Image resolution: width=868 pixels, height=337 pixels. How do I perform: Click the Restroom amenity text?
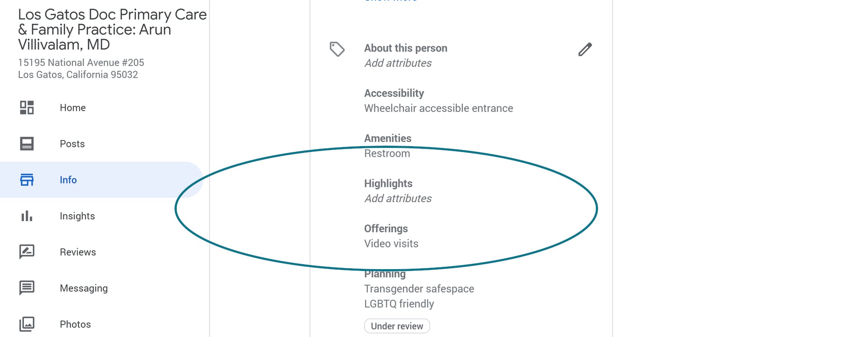[x=387, y=153]
